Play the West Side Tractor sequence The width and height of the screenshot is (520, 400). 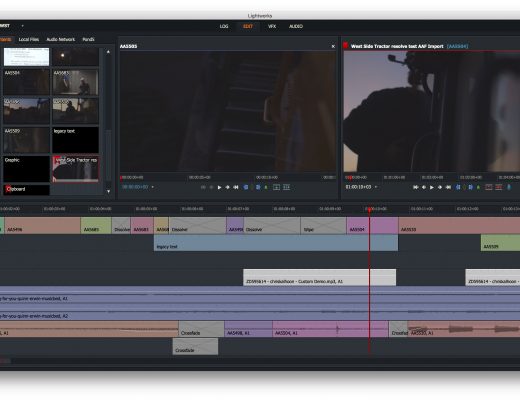432,187
